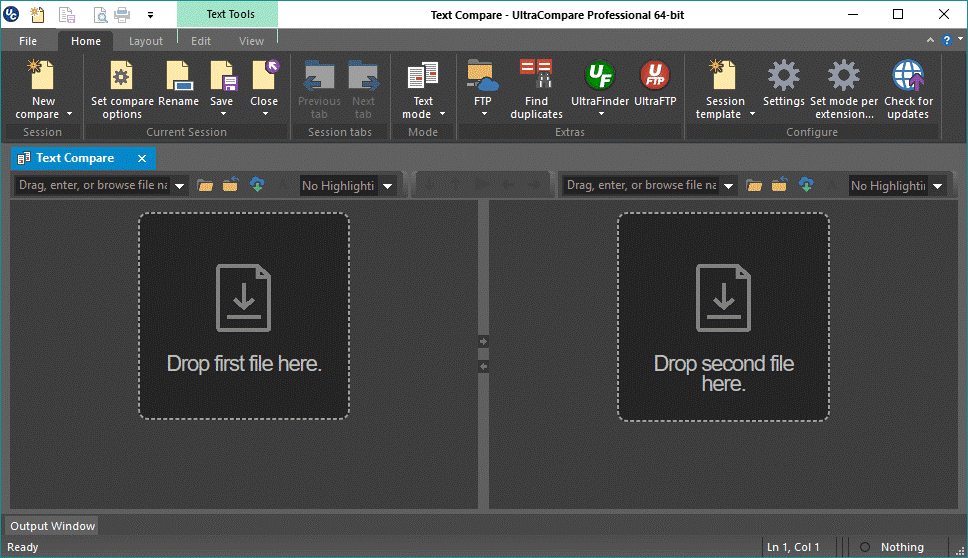This screenshot has height=558, width=968.
Task: Click the New compare icon
Action: click(43, 75)
